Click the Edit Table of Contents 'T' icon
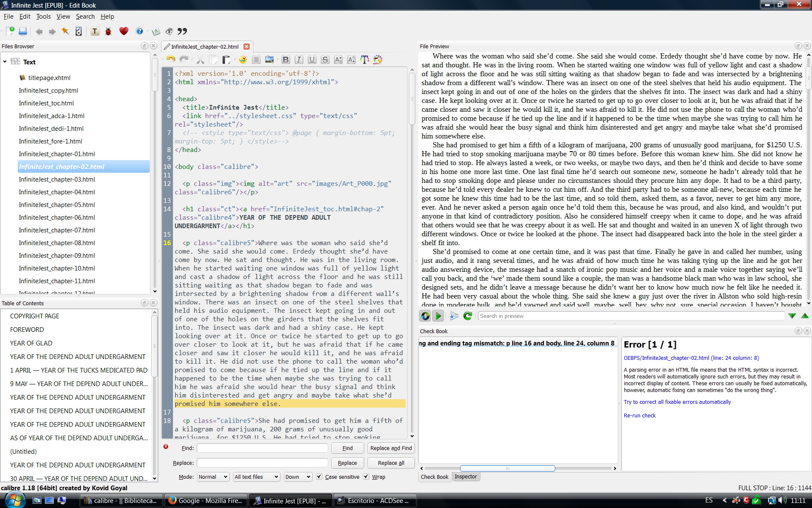This screenshot has height=508, width=812. pos(95,31)
